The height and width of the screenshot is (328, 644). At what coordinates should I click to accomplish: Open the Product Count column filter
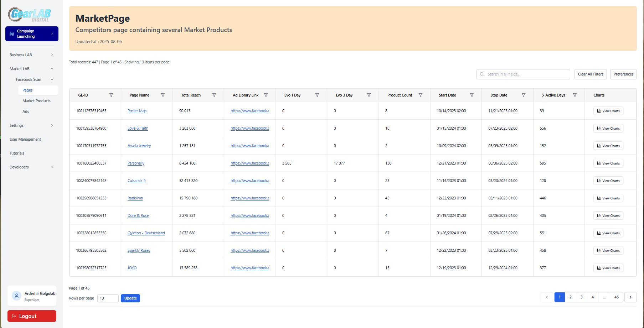[421, 95]
